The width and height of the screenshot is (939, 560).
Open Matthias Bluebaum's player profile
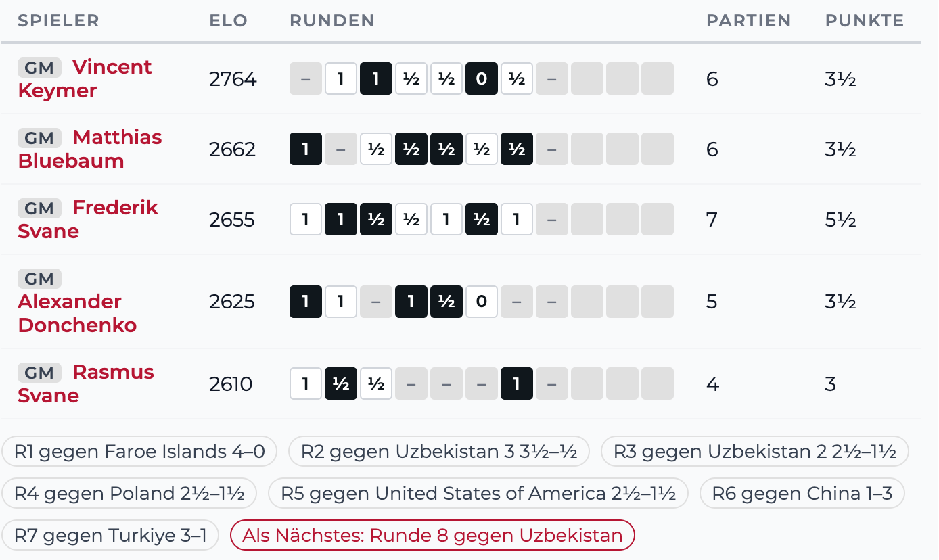click(x=90, y=149)
